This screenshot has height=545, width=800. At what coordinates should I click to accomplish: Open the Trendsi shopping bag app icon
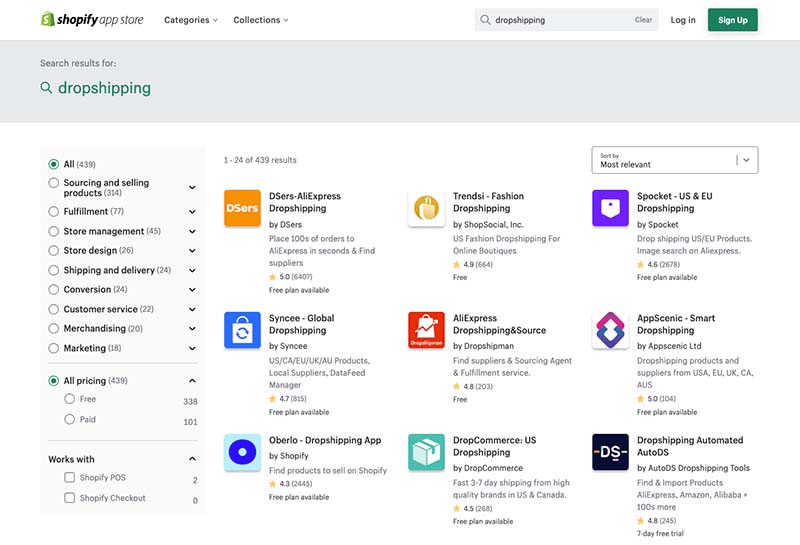pos(426,208)
